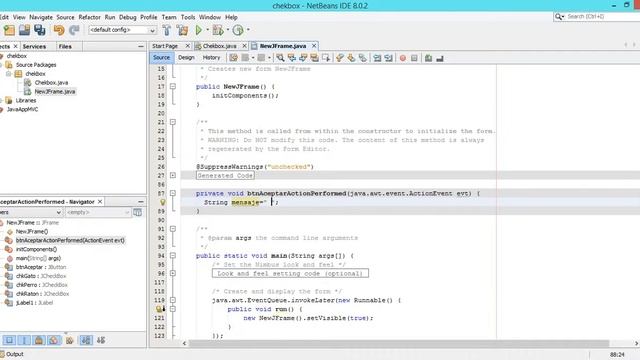Expand the Look and feel fold on line 96
This screenshot has height=360, width=640.
(x=173, y=273)
